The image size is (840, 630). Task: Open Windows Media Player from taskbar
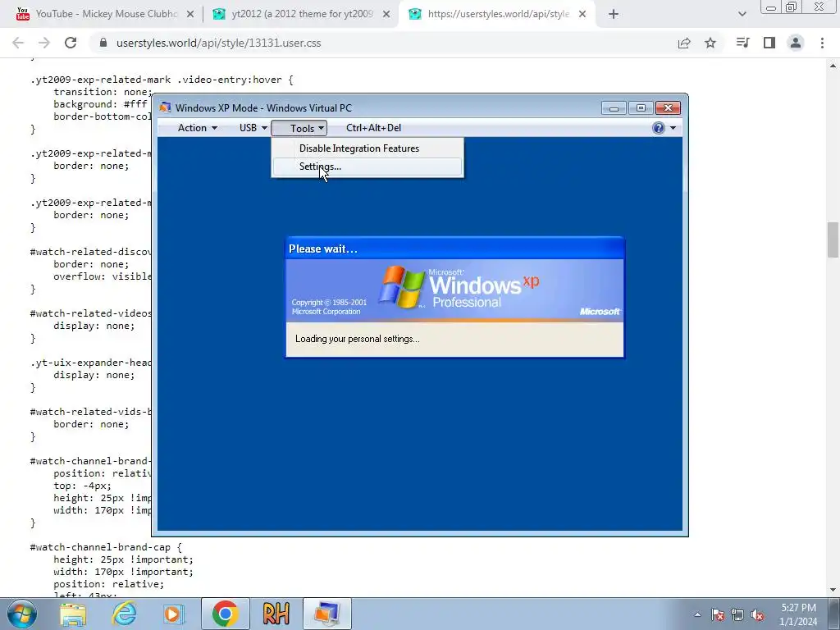click(173, 614)
